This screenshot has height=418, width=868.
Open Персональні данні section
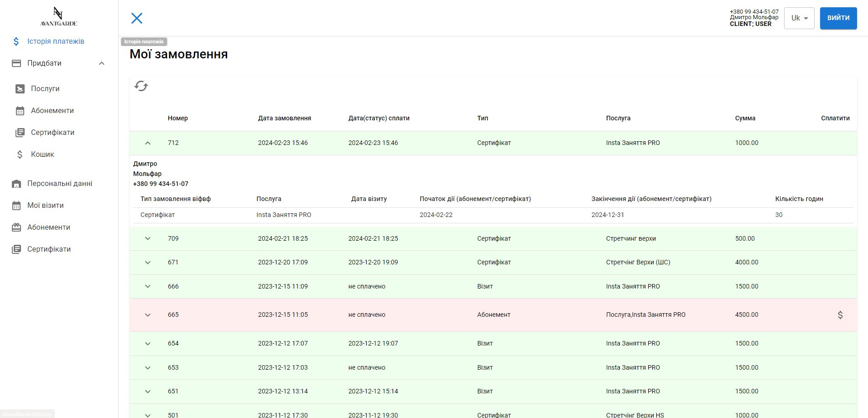[59, 184]
